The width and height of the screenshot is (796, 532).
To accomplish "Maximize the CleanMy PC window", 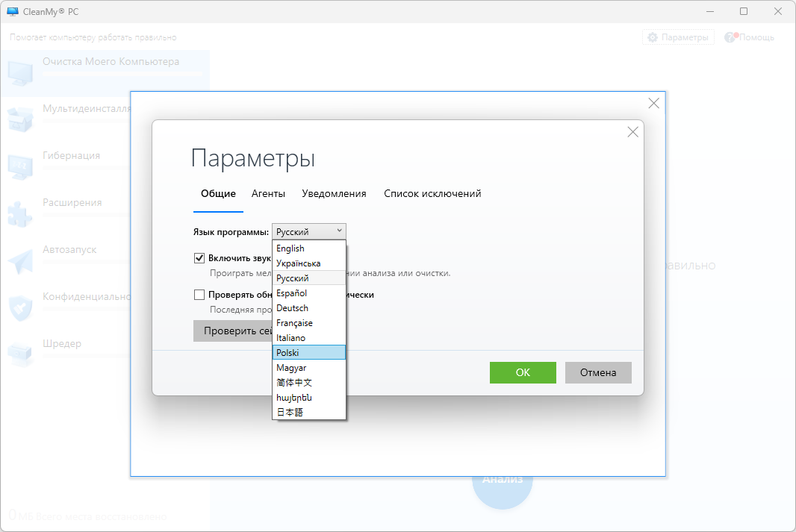I will point(744,11).
